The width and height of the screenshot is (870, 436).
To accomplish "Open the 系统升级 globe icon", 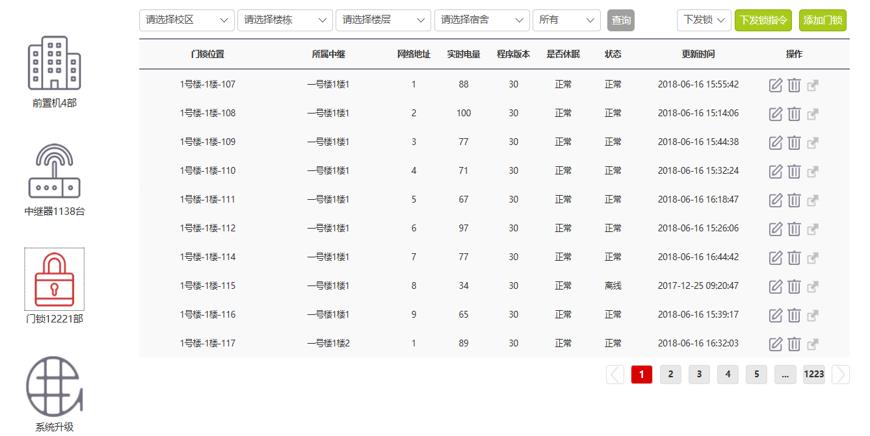I will [x=54, y=385].
